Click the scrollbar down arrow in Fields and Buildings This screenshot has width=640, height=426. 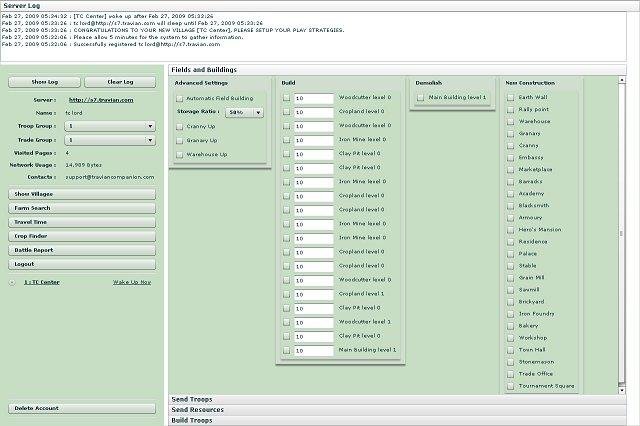pyautogui.click(x=622, y=390)
